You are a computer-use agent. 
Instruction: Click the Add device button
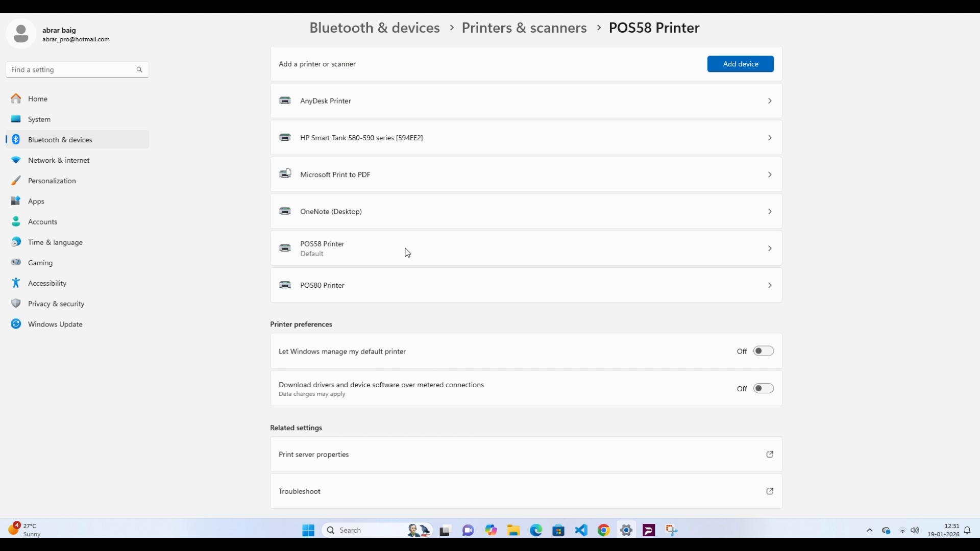[740, 64]
